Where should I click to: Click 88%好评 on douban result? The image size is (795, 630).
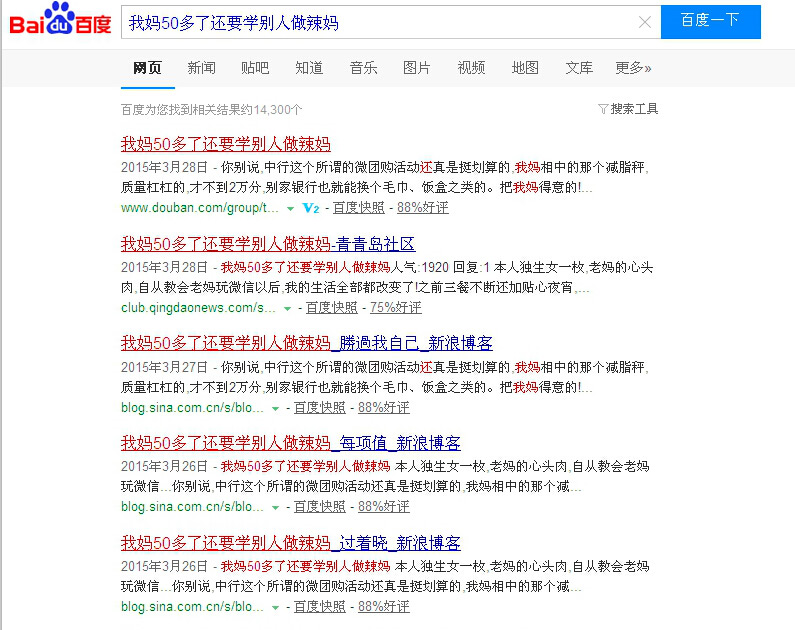pyautogui.click(x=423, y=208)
